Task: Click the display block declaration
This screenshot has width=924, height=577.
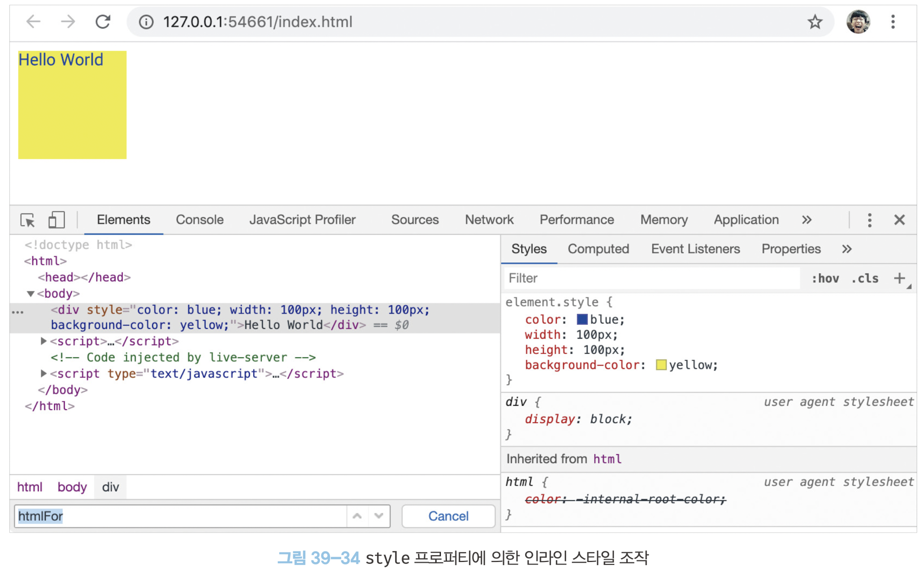Action: [x=578, y=419]
